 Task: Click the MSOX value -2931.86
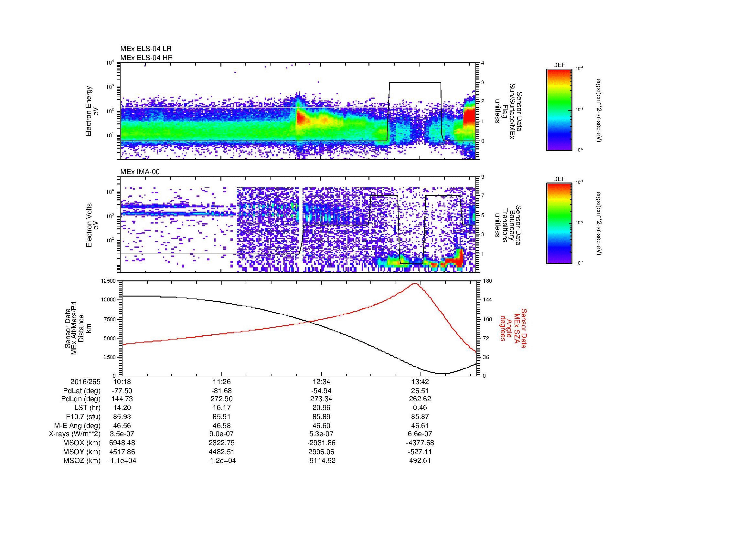click(321, 443)
